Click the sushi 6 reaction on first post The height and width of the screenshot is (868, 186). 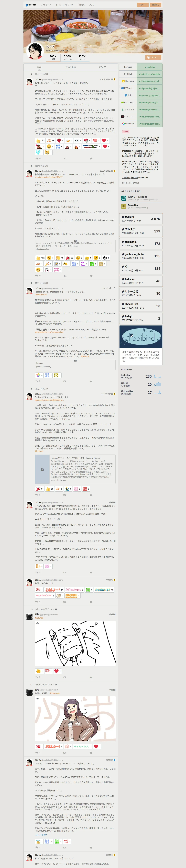[x=87, y=140]
